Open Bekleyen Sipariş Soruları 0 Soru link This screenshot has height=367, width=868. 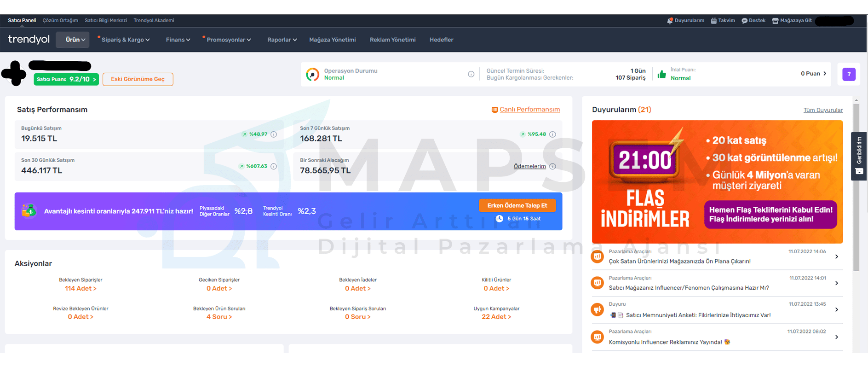pos(358,317)
